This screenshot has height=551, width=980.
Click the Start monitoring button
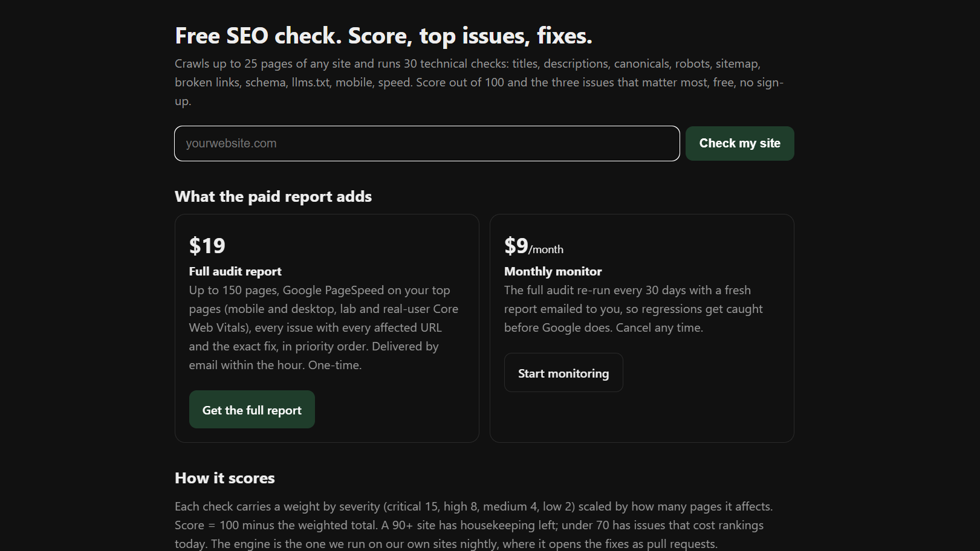(563, 373)
